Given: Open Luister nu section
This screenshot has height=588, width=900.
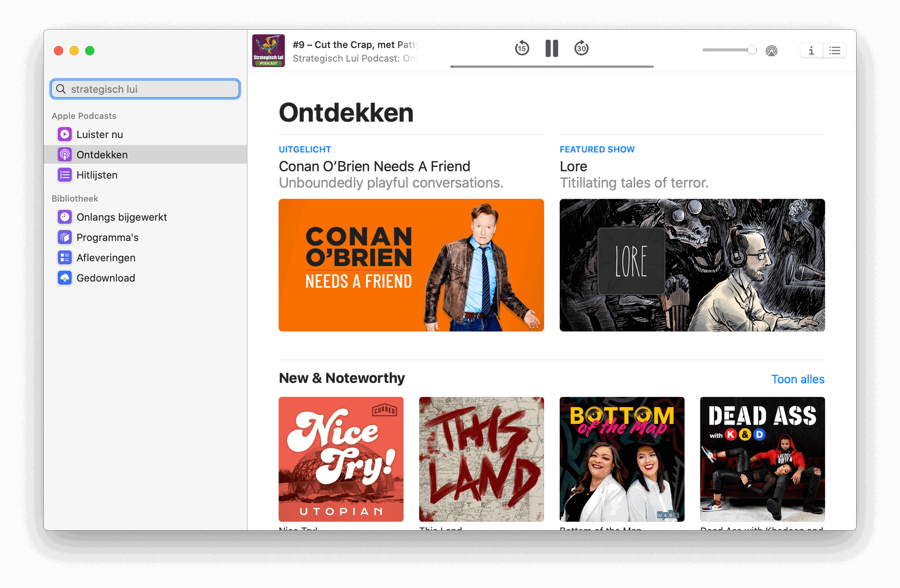Looking at the screenshot, I should pyautogui.click(x=145, y=134).
